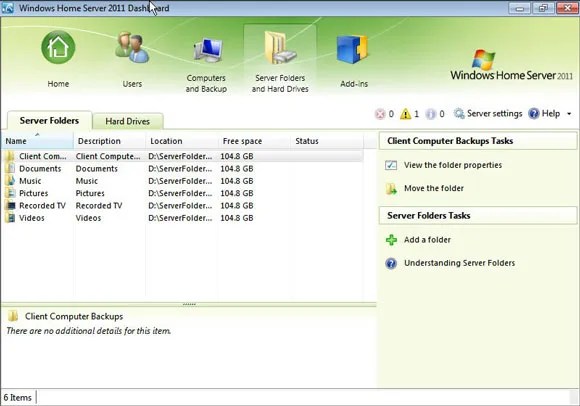Click the Client Computer Backups folder icon in list
This screenshot has width=580, height=406.
click(x=10, y=156)
